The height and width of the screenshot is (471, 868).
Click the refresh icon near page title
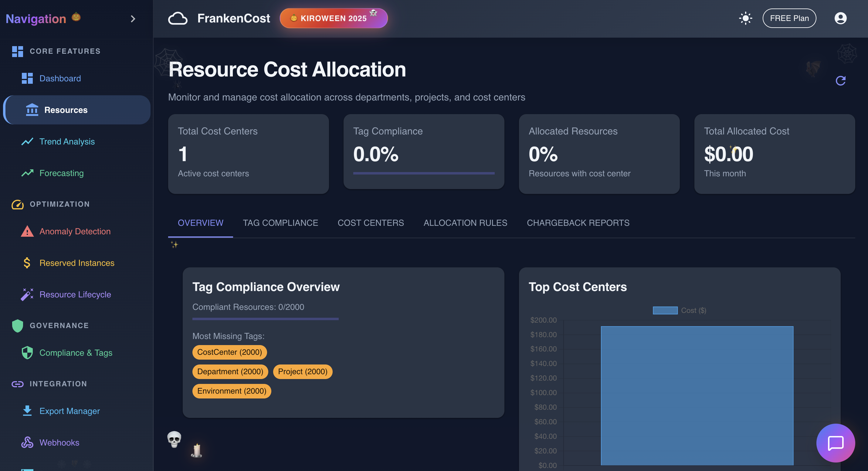point(840,80)
